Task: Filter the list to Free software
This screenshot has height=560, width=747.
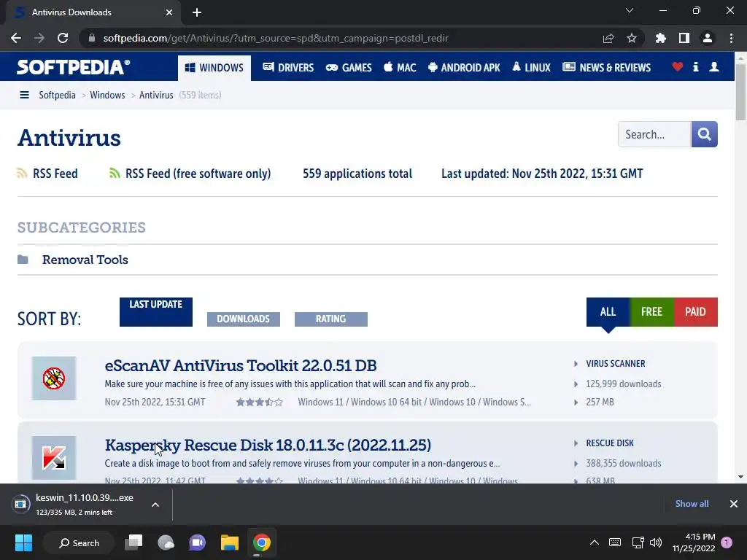Action: click(x=651, y=312)
